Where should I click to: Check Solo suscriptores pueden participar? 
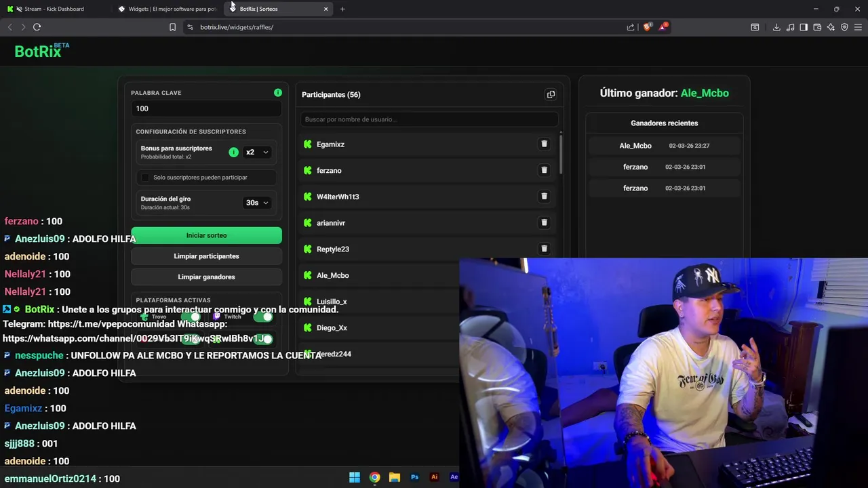tap(144, 178)
